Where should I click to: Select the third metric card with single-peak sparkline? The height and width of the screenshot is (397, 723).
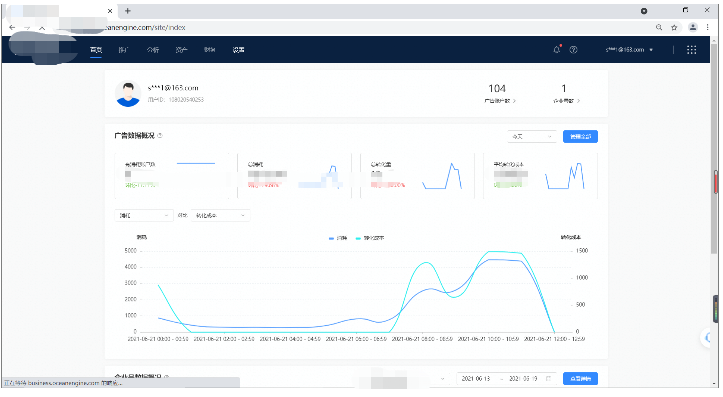(x=417, y=176)
